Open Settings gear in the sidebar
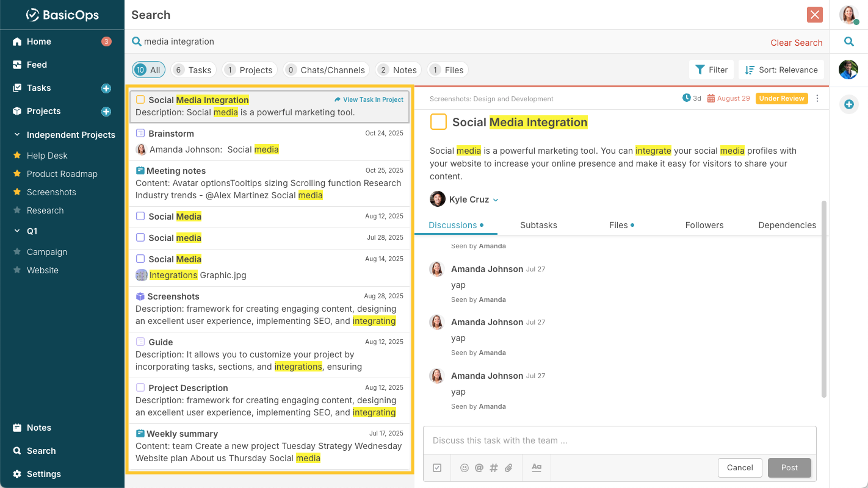The width and height of the screenshot is (868, 488). [17, 474]
